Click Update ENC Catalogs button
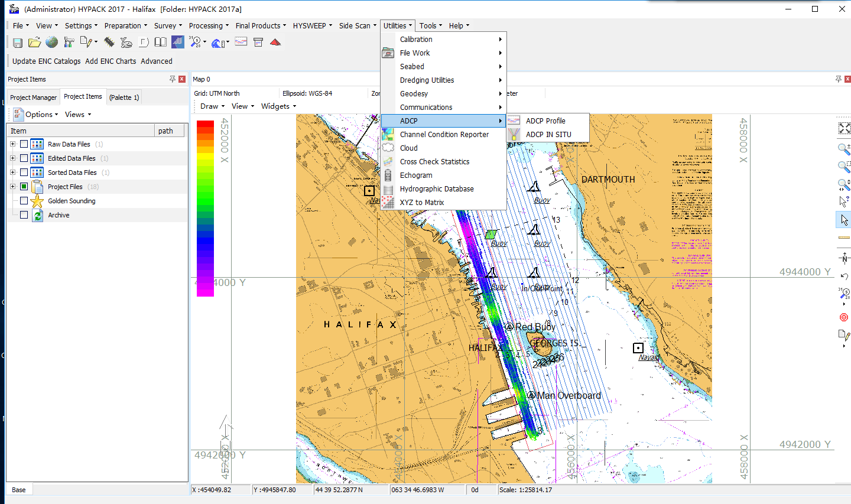Screen dimensions: 851x504 coord(46,61)
